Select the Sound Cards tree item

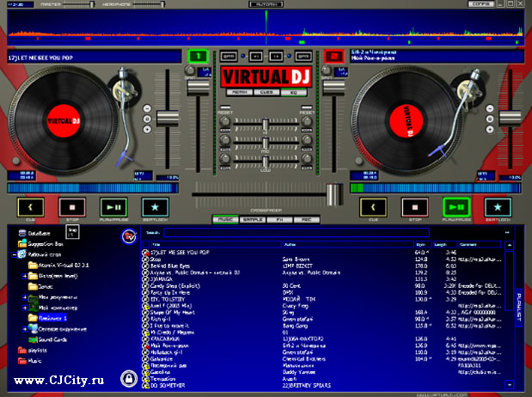click(x=47, y=339)
